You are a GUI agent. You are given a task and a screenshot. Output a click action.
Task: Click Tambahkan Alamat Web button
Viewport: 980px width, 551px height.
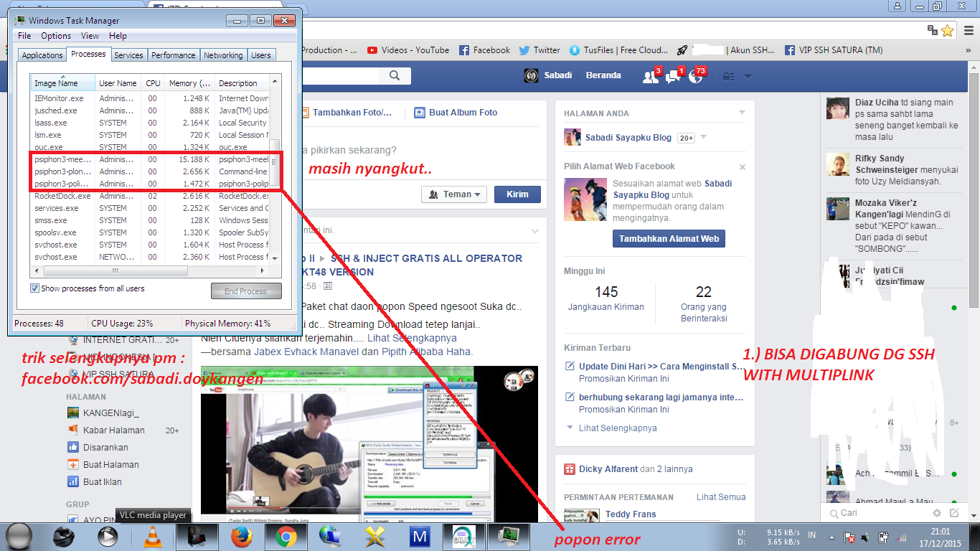click(669, 239)
